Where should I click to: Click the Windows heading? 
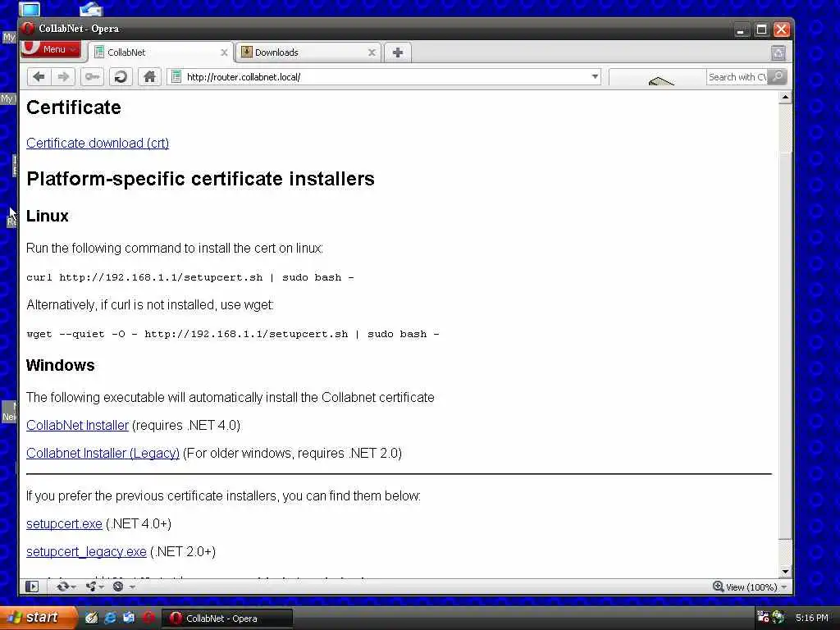pyautogui.click(x=61, y=365)
